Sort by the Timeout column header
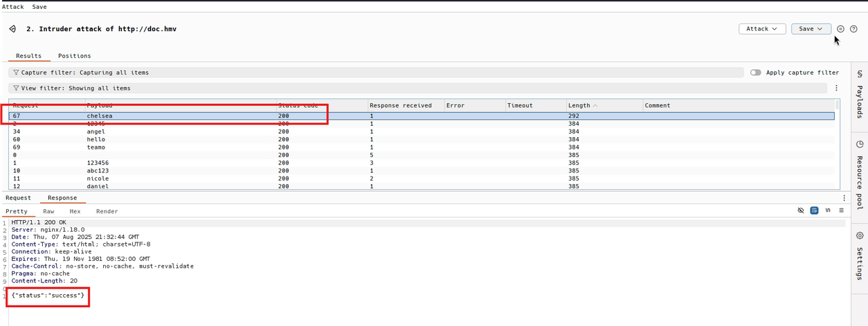 pos(536,105)
